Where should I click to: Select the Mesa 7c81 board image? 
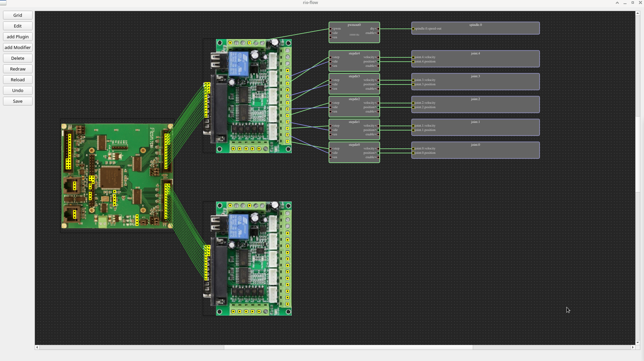[117, 176]
